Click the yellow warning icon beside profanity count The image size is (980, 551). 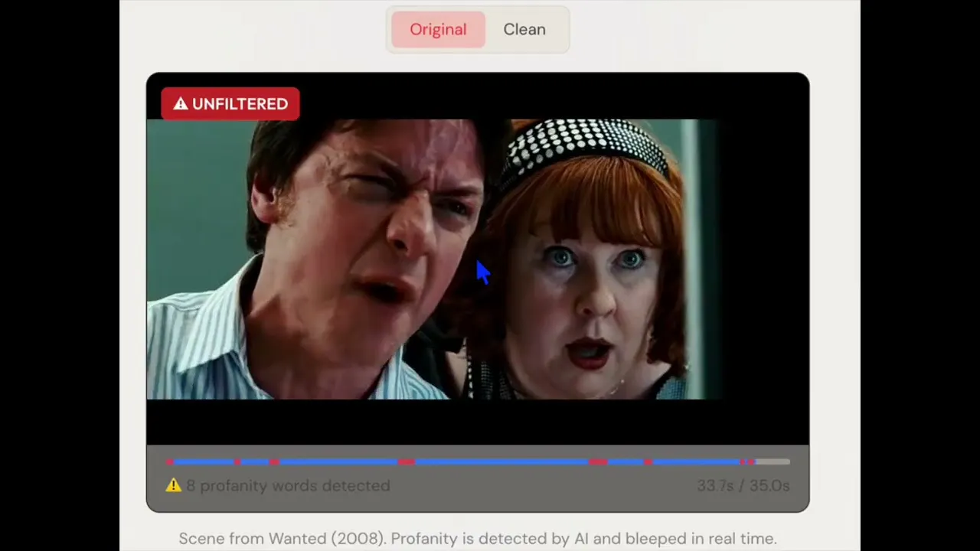tap(174, 485)
